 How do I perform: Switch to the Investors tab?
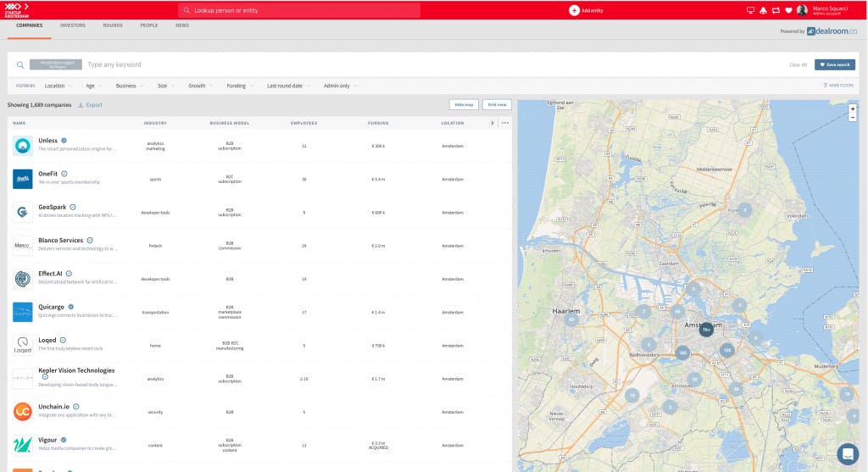[72, 25]
